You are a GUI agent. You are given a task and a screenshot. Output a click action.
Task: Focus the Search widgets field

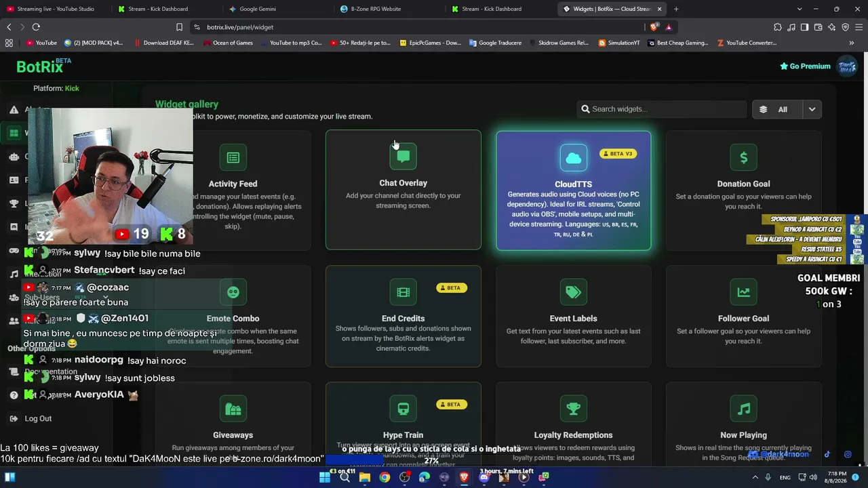pos(661,109)
